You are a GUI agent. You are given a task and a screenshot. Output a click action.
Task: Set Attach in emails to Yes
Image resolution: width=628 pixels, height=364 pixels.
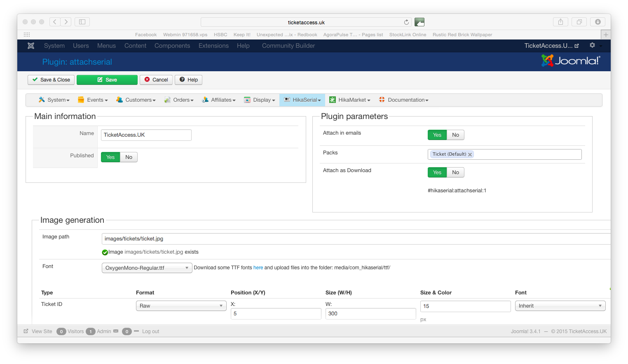pos(437,135)
